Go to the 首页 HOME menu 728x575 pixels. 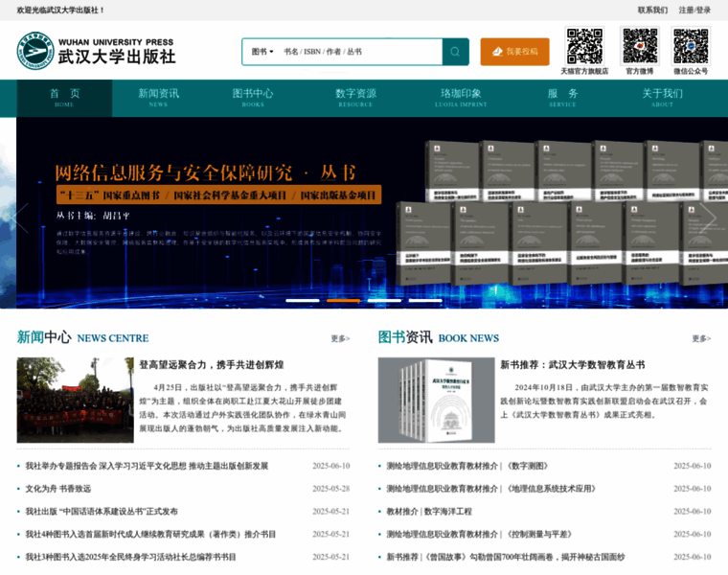(64, 98)
